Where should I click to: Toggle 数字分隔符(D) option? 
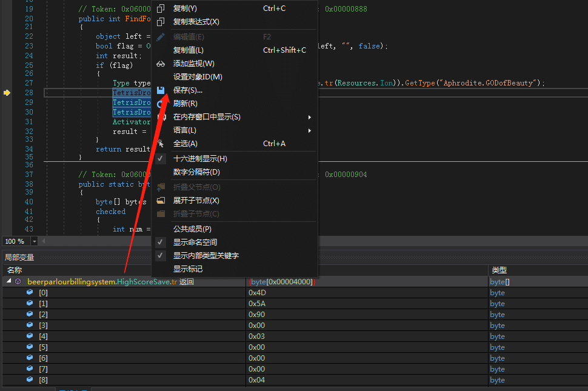[235, 172]
